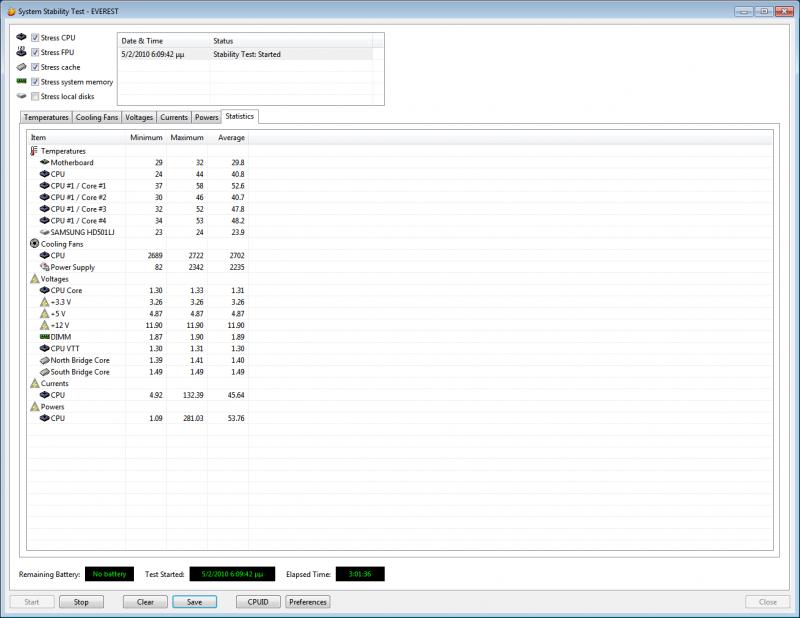The image size is (800, 618).
Task: Click the Average column header
Action: point(228,137)
